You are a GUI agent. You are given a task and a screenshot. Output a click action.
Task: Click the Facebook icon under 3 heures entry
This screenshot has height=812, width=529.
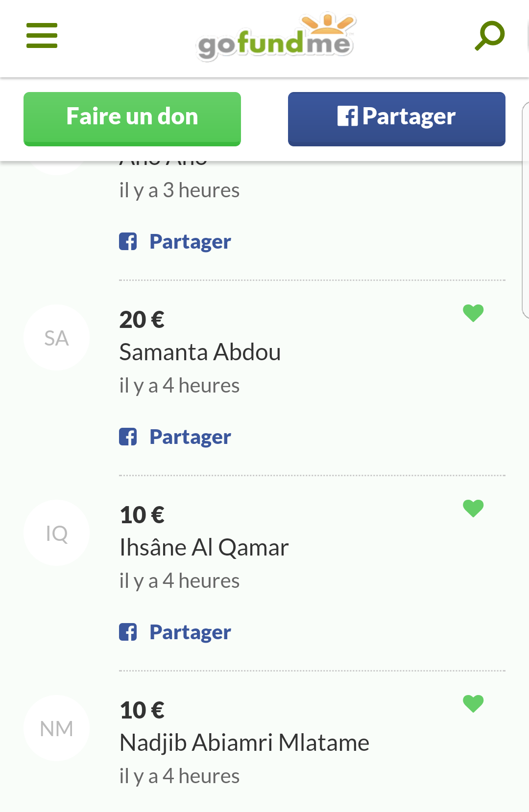coord(128,242)
